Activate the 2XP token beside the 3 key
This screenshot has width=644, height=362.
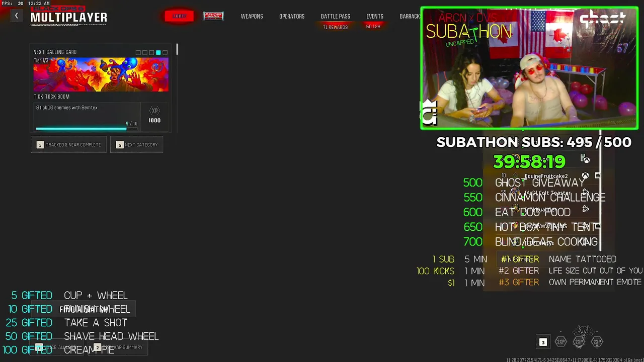click(561, 342)
